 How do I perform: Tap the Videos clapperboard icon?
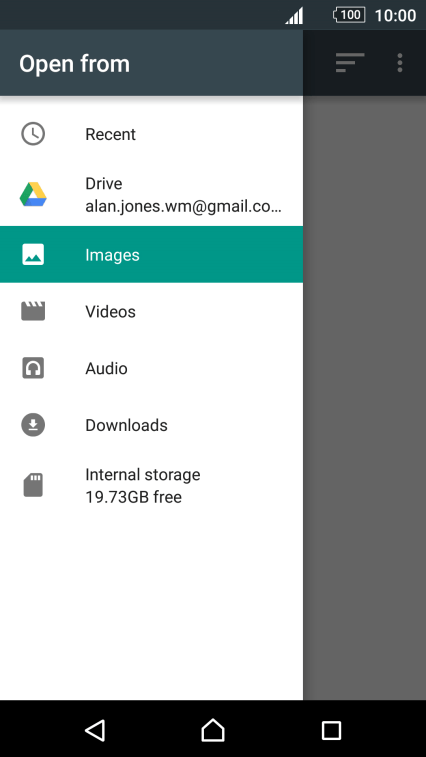(x=33, y=311)
